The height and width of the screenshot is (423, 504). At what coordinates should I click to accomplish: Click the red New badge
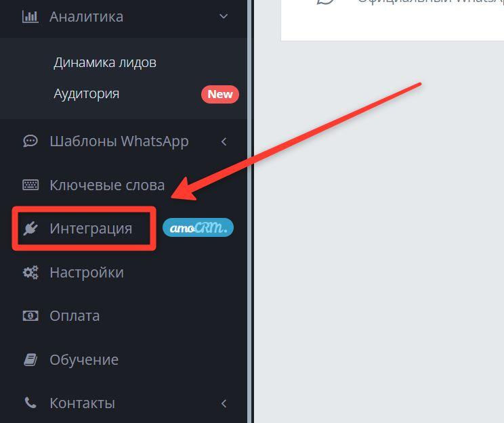coord(220,95)
